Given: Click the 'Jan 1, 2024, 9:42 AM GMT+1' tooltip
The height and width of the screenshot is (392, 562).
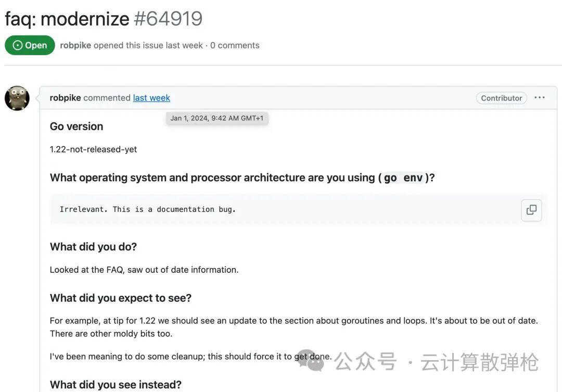Looking at the screenshot, I should [217, 118].
